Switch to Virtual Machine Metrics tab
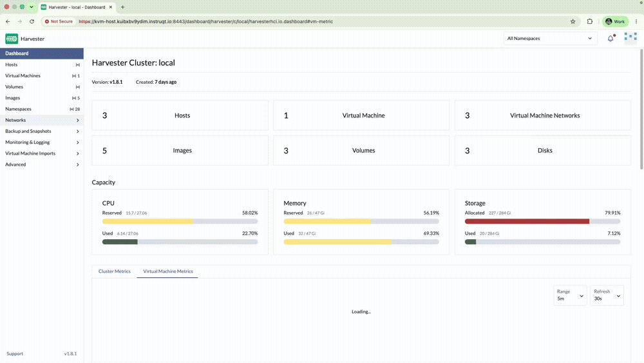This screenshot has height=363, width=644. click(x=167, y=271)
